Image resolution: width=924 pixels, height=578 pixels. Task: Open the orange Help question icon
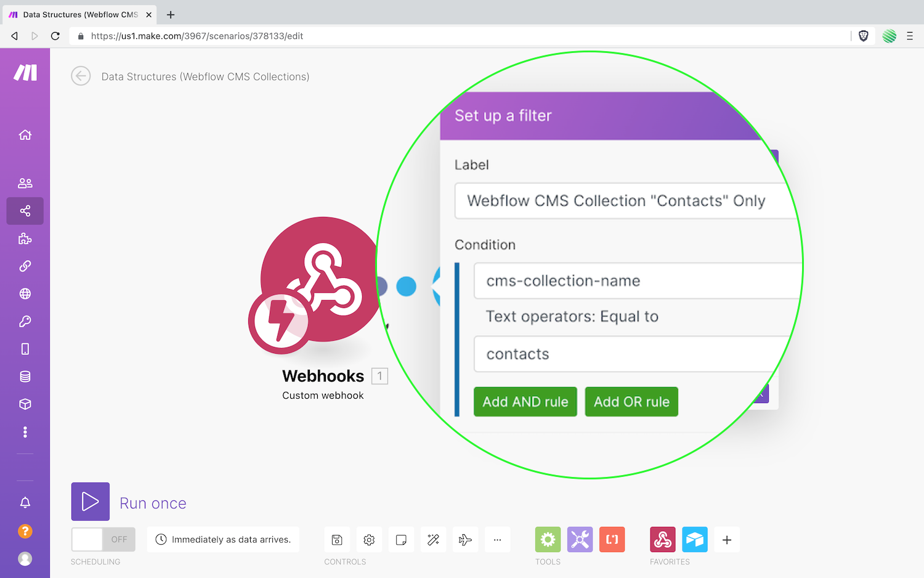(x=25, y=531)
